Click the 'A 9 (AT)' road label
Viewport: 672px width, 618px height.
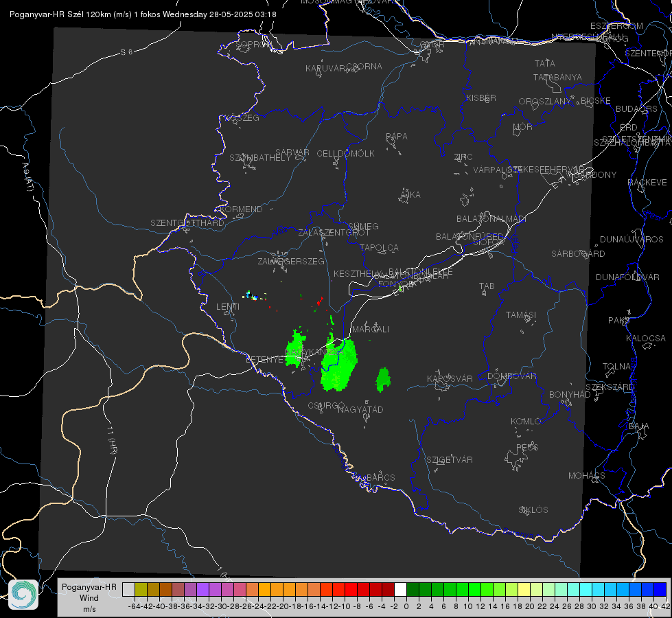(x=27, y=176)
